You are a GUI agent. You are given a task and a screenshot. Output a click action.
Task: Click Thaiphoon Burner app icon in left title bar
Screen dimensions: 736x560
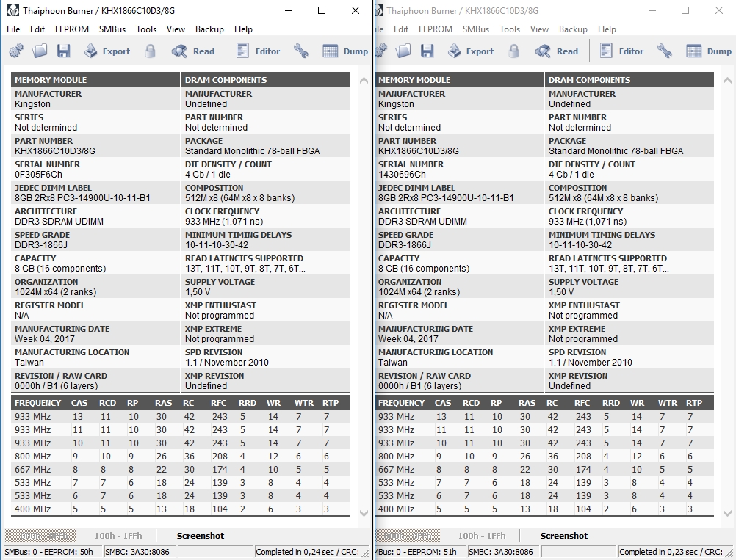(12, 10)
